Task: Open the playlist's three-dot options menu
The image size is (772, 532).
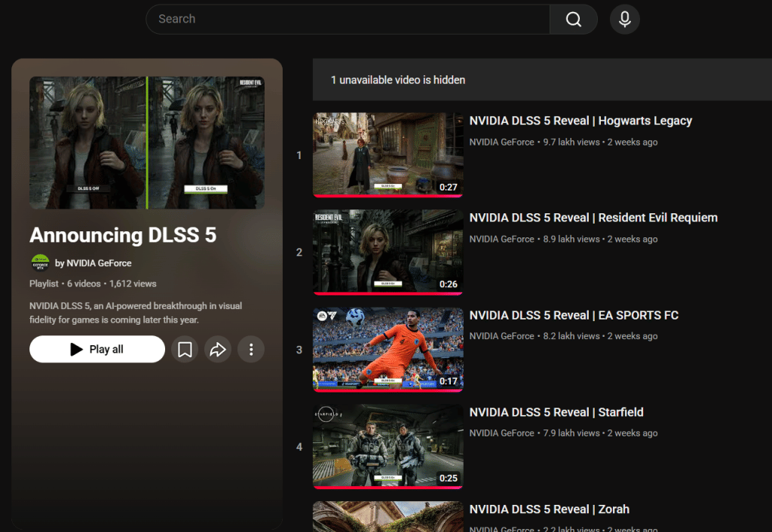Action: coord(251,349)
